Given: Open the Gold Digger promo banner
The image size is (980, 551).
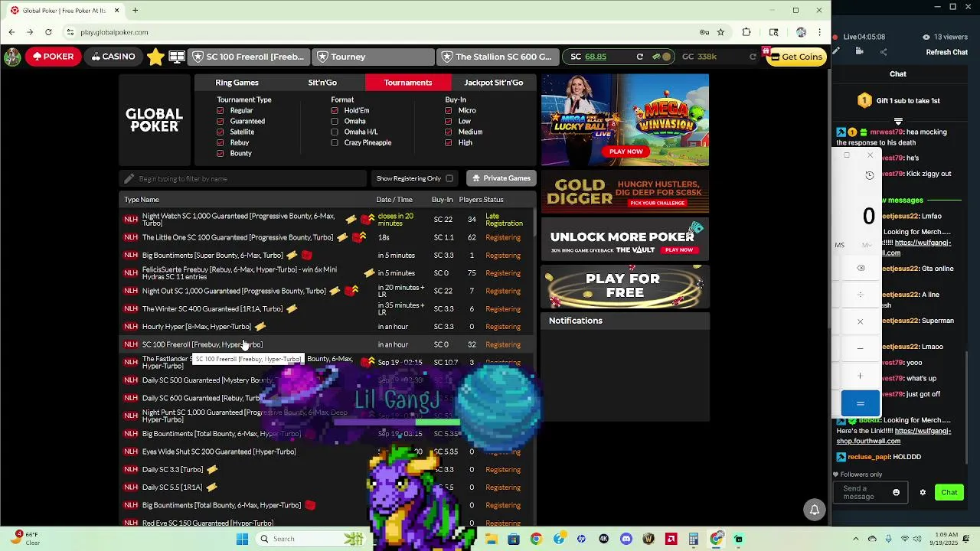Looking at the screenshot, I should coord(625,193).
